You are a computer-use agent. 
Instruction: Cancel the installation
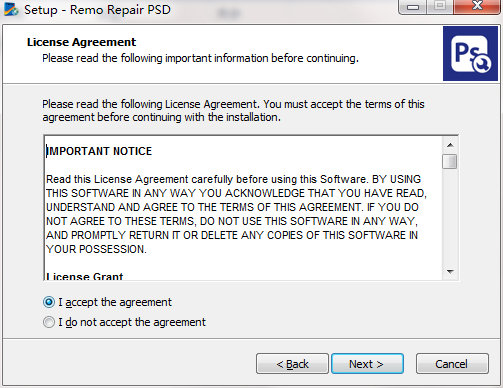coord(452,364)
